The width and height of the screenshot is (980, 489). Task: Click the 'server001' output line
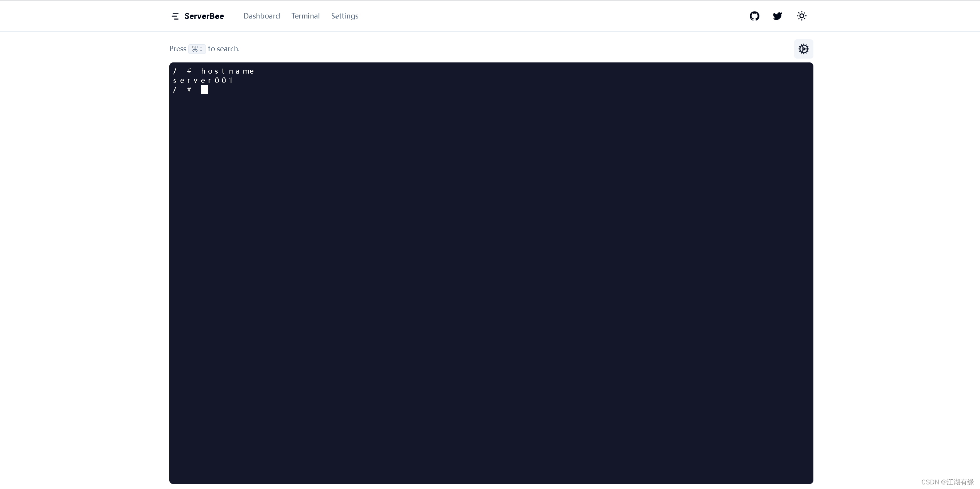[x=203, y=81]
